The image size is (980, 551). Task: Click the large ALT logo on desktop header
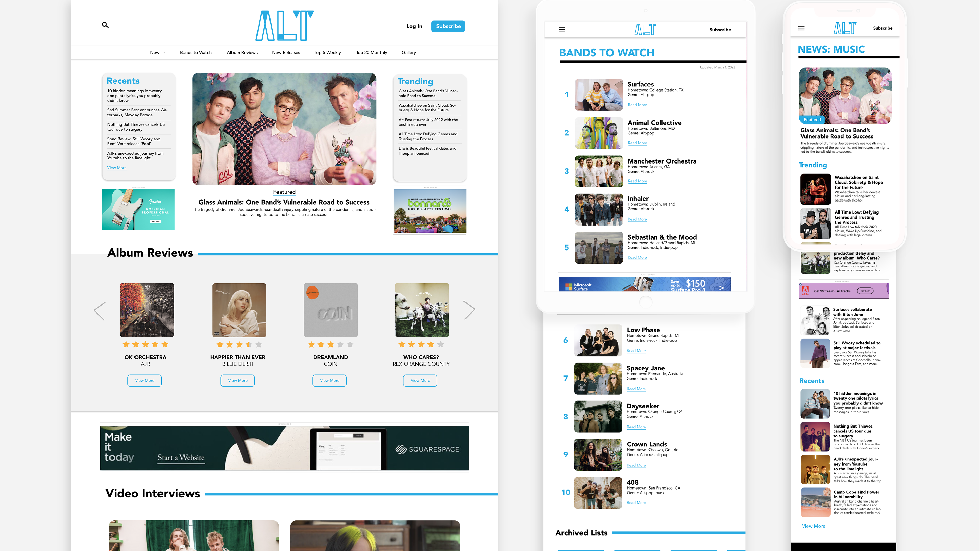pos(284,26)
